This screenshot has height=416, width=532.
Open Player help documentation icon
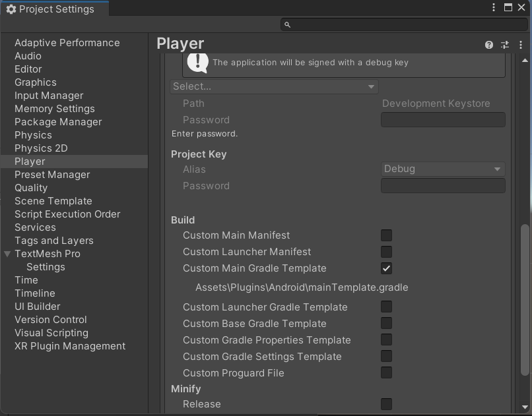[488, 45]
